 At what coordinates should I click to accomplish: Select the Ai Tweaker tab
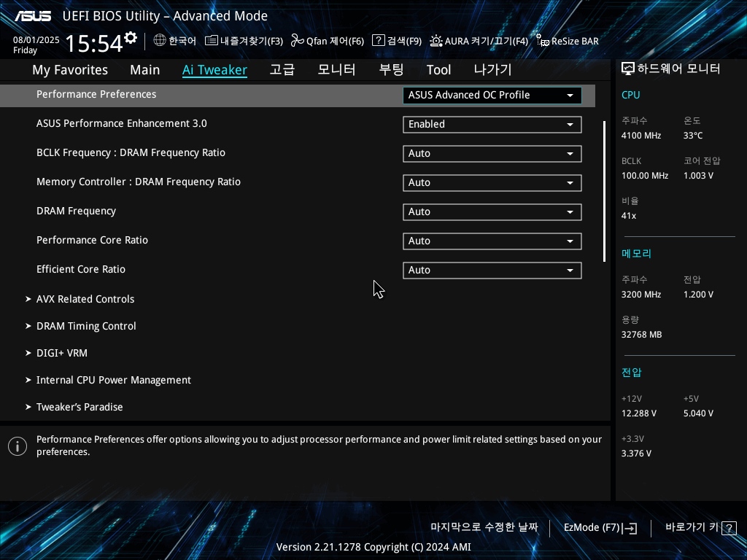[x=214, y=70]
